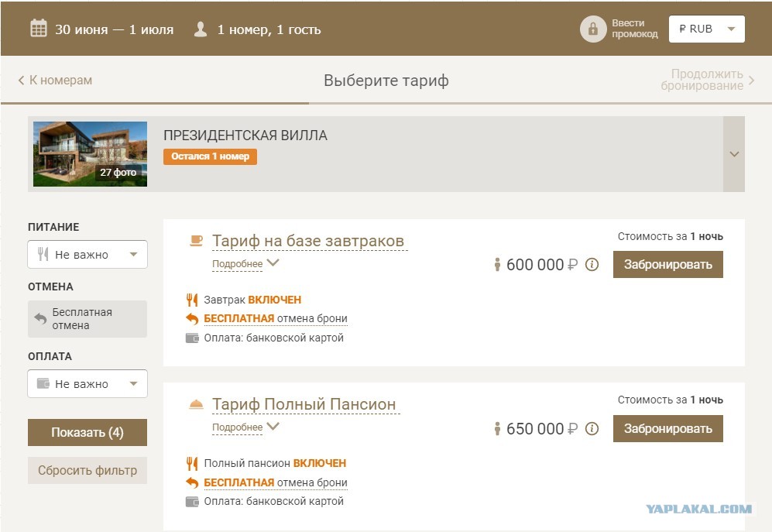Open the Оплата Не важно dropdown
The width and height of the screenshot is (772, 532).
point(87,384)
